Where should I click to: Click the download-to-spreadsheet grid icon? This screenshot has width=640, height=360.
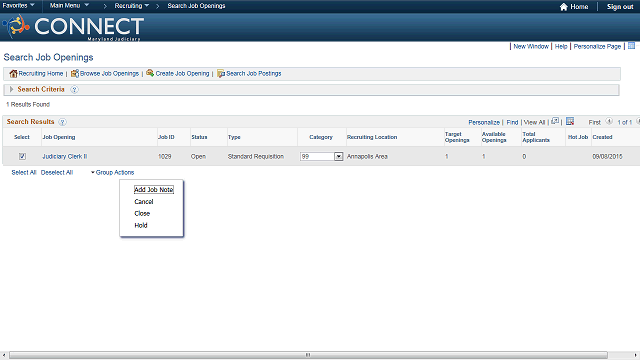[x=570, y=121]
